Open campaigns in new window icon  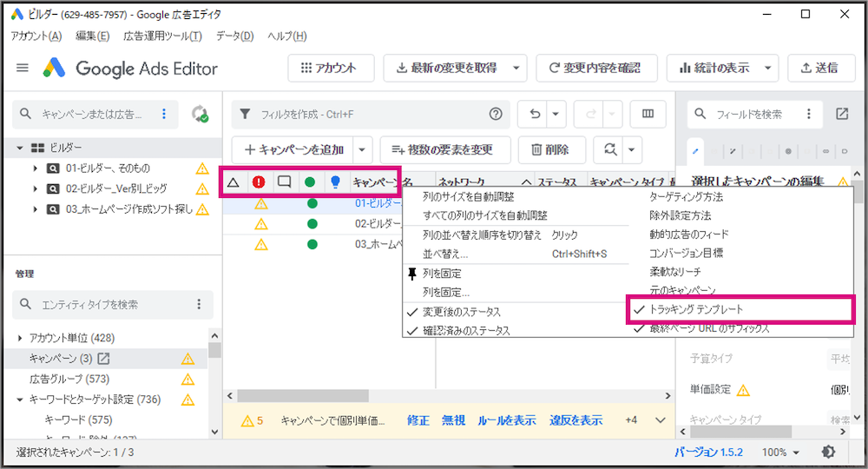pos(103,359)
